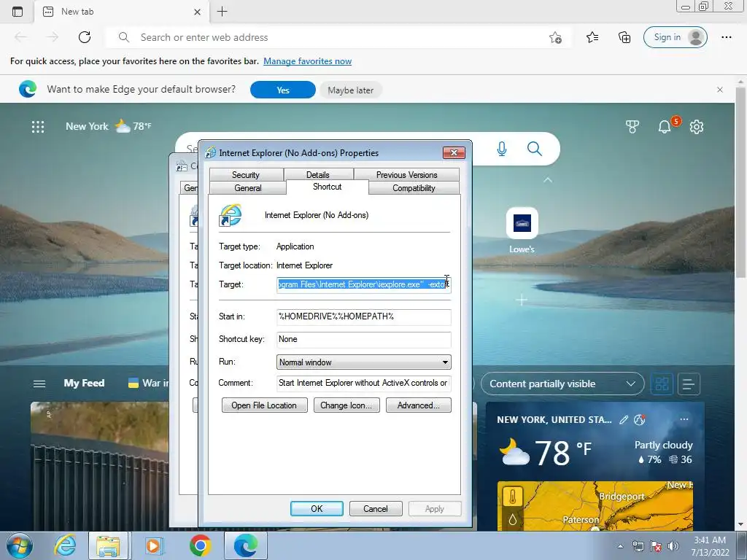
Task: Cancel the properties dialog
Action: click(x=376, y=508)
